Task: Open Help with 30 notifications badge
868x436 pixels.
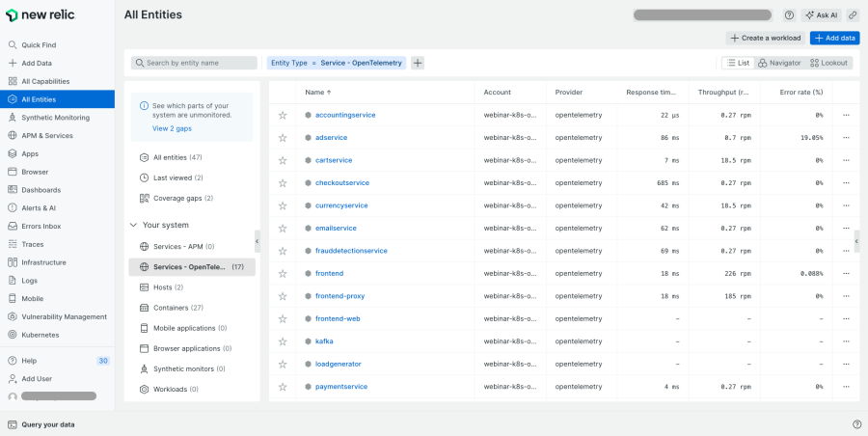Action: (x=58, y=361)
